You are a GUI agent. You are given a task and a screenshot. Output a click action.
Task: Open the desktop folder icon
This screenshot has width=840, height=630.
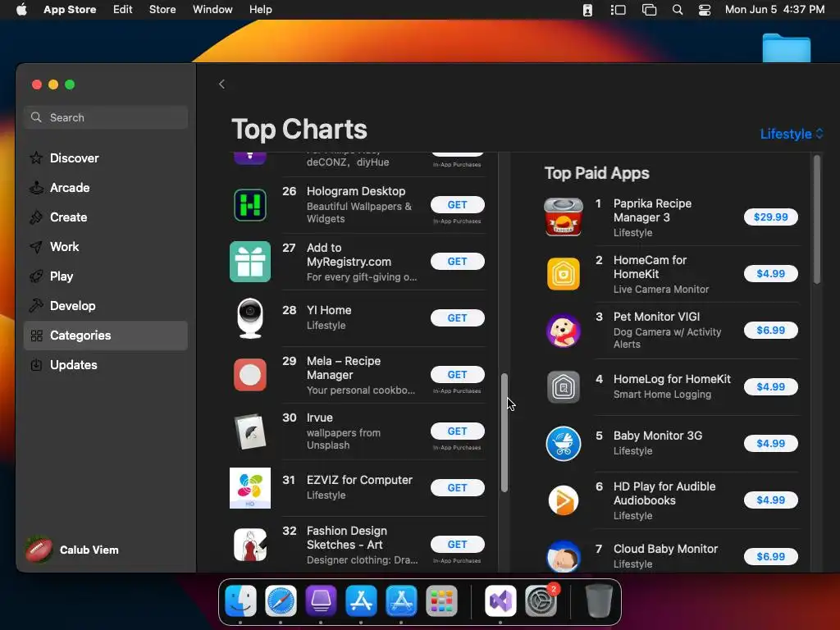787,48
